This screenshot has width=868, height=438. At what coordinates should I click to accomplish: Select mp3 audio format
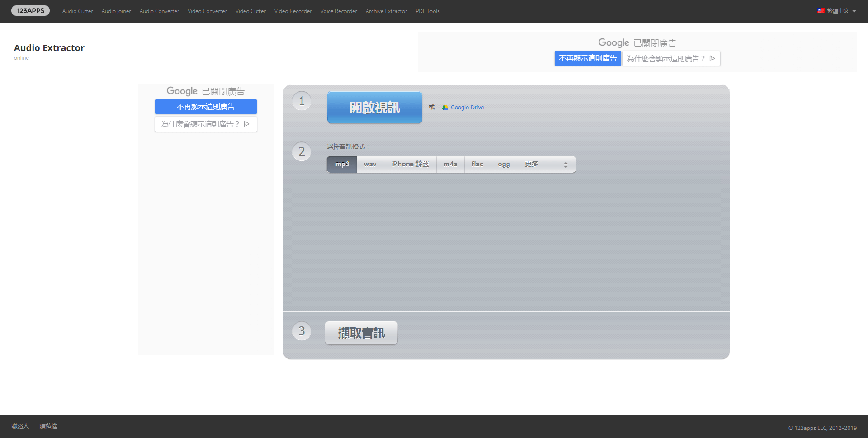342,164
